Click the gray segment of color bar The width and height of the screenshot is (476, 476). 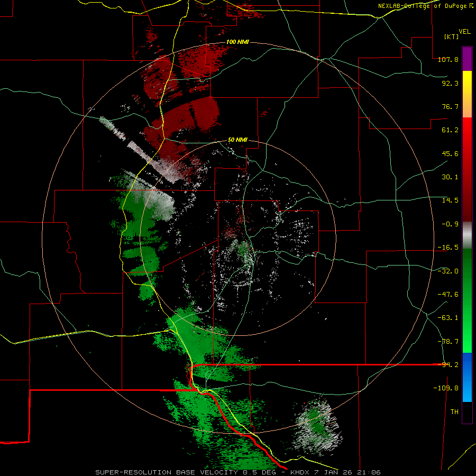(467, 235)
